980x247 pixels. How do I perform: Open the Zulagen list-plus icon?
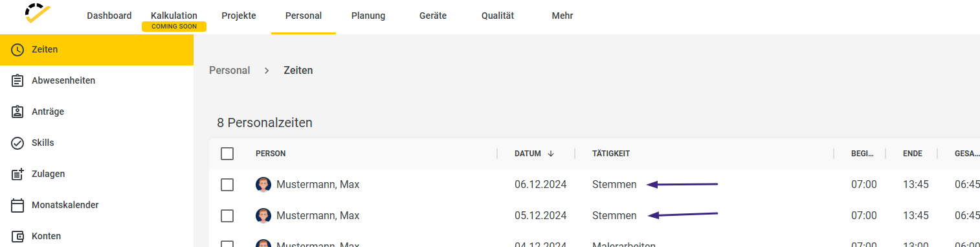click(18, 174)
